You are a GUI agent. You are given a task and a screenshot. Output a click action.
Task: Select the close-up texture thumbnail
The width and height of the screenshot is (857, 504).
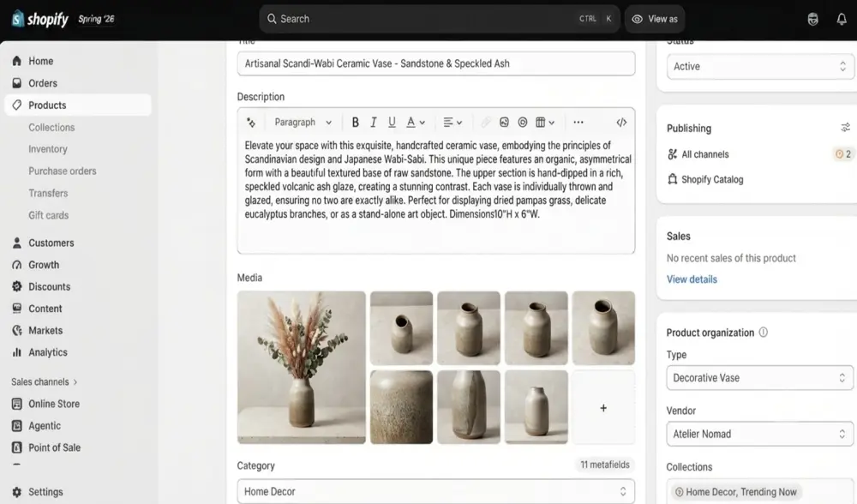401,406
